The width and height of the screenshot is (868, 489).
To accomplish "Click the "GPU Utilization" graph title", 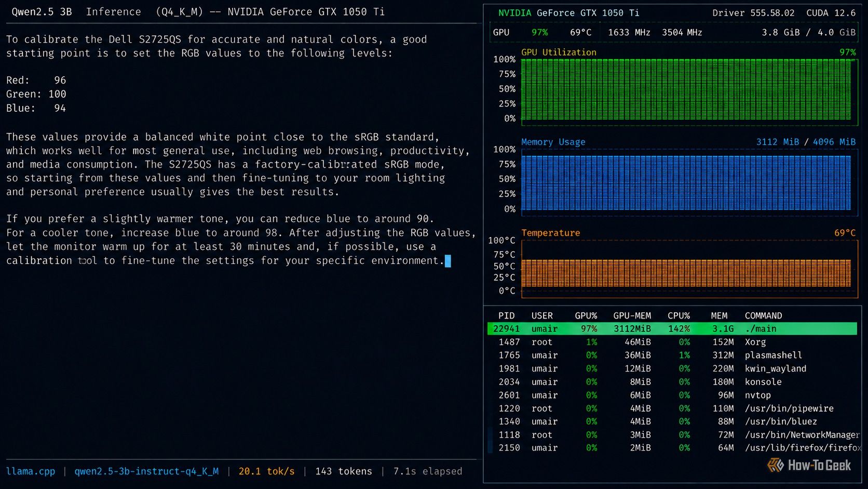I will [559, 52].
